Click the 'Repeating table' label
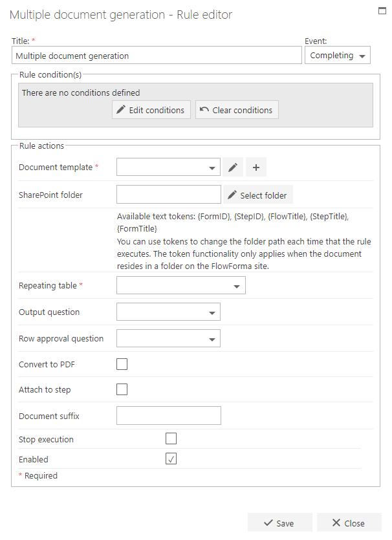The height and width of the screenshot is (540, 392). pos(48,285)
